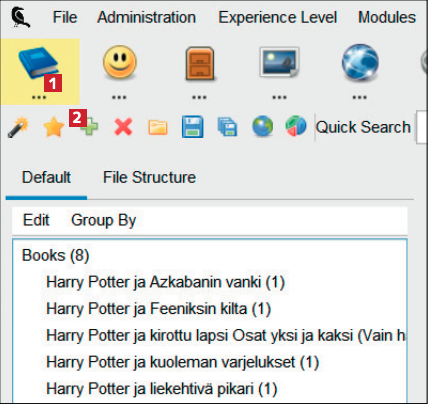Open the picture frame image module
Viewport: 428px width, 404px height.
tap(279, 62)
